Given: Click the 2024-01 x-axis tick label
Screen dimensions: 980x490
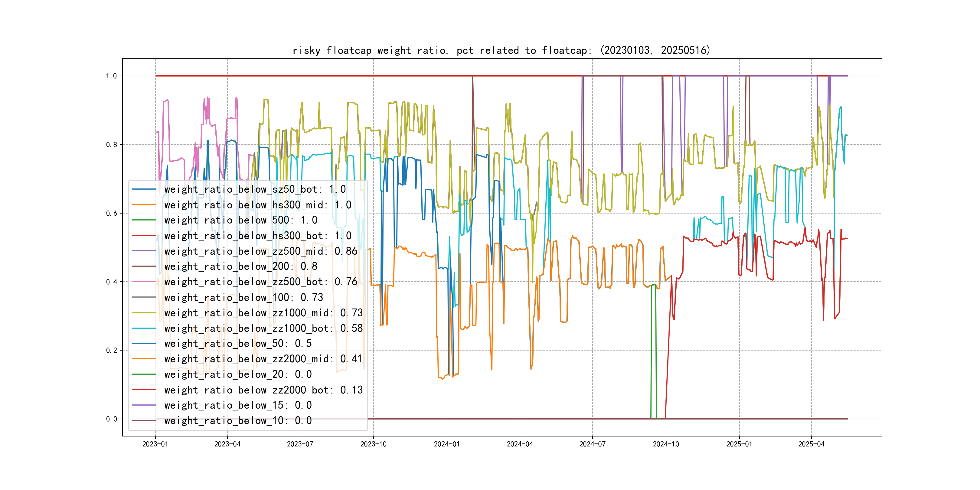Looking at the screenshot, I should point(447,444).
